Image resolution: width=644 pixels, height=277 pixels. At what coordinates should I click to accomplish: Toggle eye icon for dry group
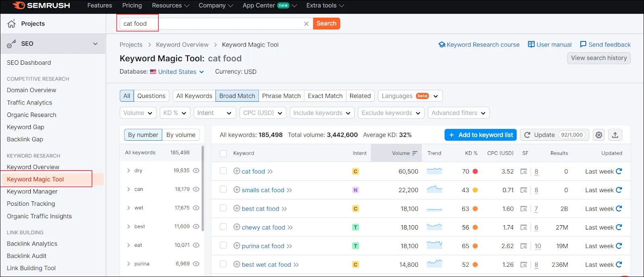coord(196,170)
